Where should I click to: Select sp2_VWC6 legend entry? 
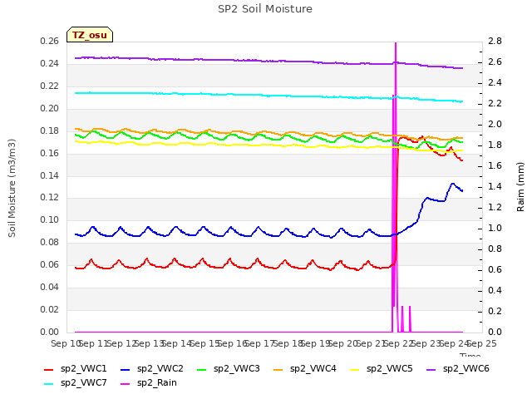pyautogui.click(x=458, y=368)
